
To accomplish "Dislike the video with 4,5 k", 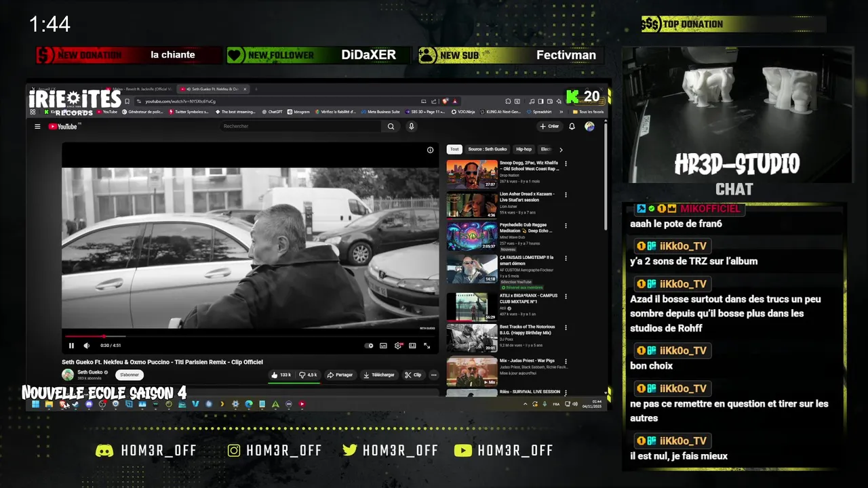I will tap(309, 375).
